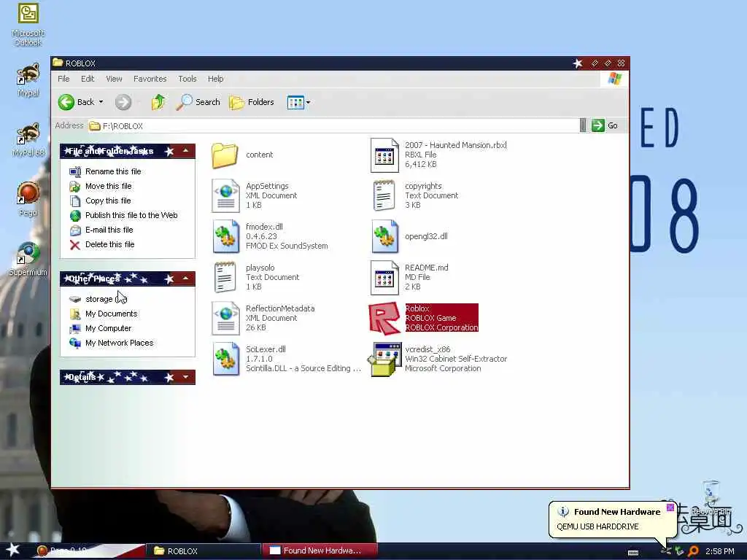
Task: Select the 2007 - Haunted Mansion.rbxl icon
Action: click(384, 155)
